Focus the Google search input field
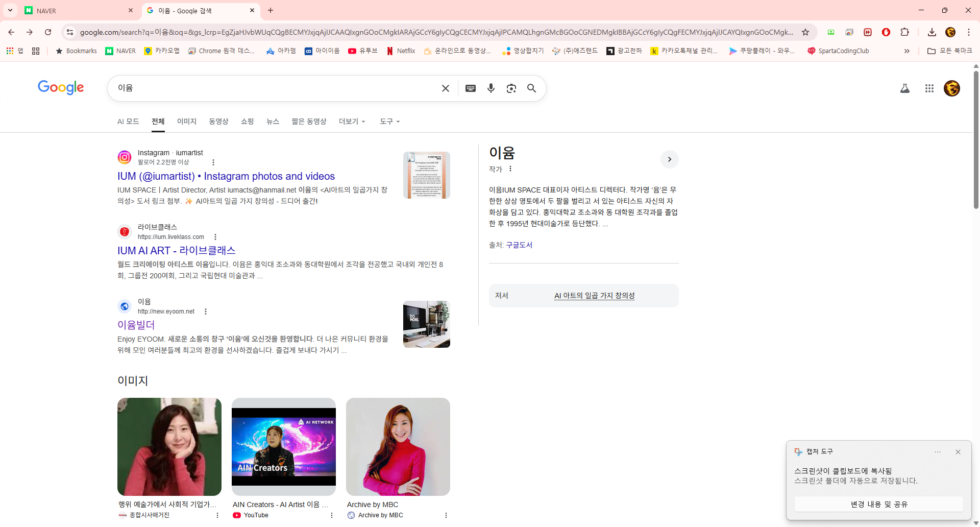 pos(276,88)
